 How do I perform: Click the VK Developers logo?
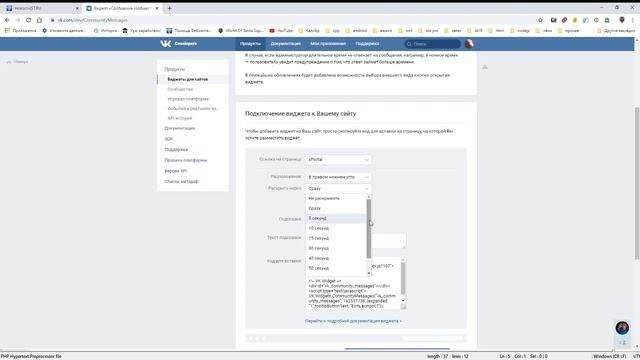pyautogui.click(x=178, y=44)
